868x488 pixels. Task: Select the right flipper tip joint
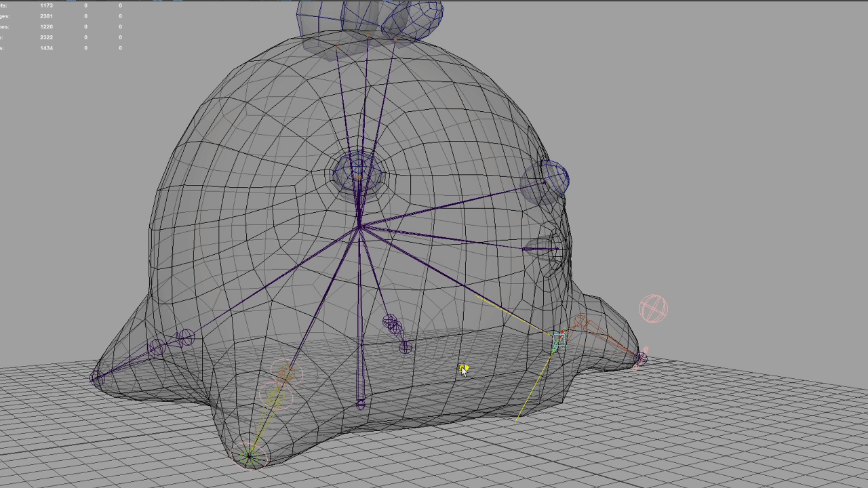click(641, 359)
